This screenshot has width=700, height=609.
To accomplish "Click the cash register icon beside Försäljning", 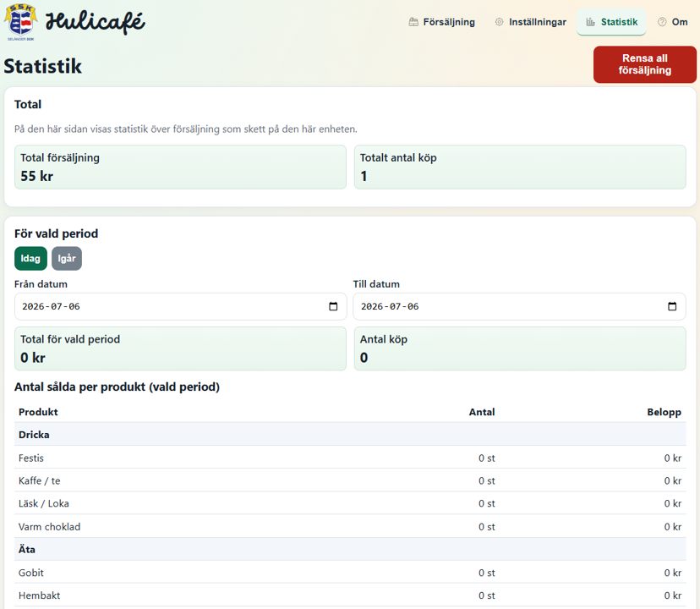I will click(x=413, y=22).
